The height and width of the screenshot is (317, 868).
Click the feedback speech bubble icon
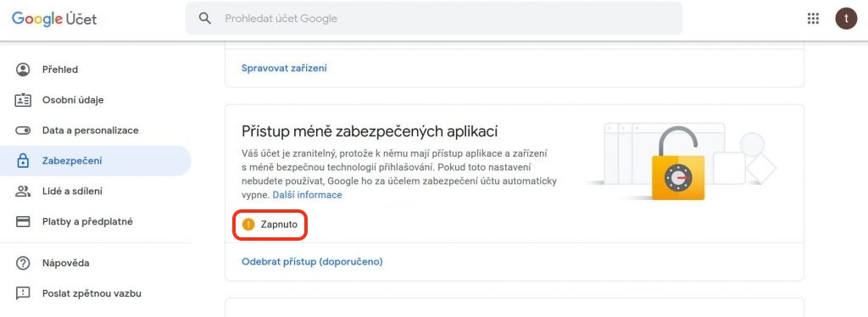[23, 293]
